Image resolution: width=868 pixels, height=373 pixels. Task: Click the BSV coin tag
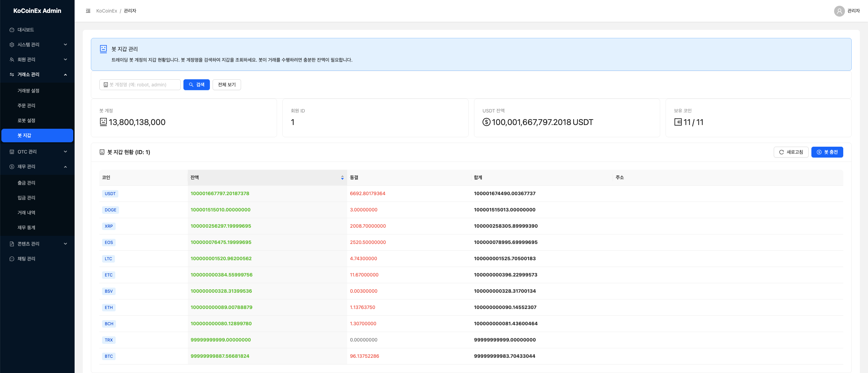[109, 291]
